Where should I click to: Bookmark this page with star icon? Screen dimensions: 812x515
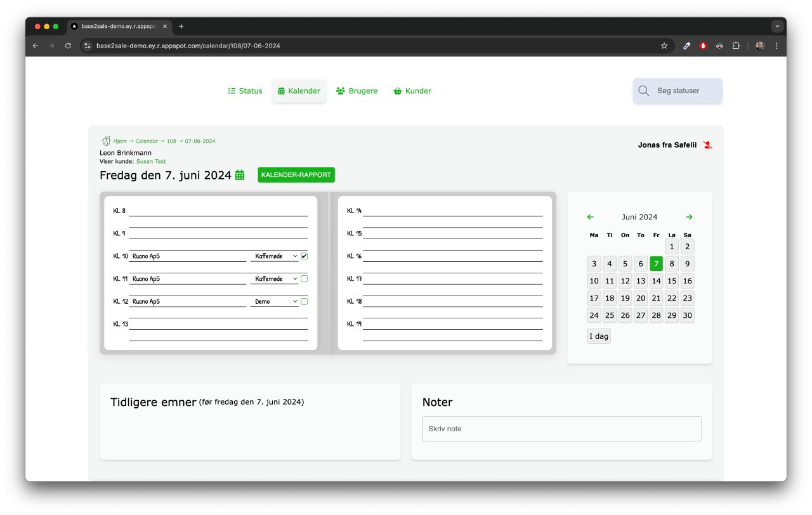pyautogui.click(x=664, y=46)
